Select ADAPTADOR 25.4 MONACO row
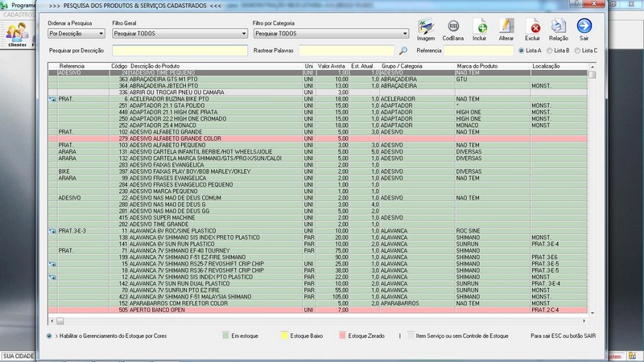 click(x=318, y=125)
